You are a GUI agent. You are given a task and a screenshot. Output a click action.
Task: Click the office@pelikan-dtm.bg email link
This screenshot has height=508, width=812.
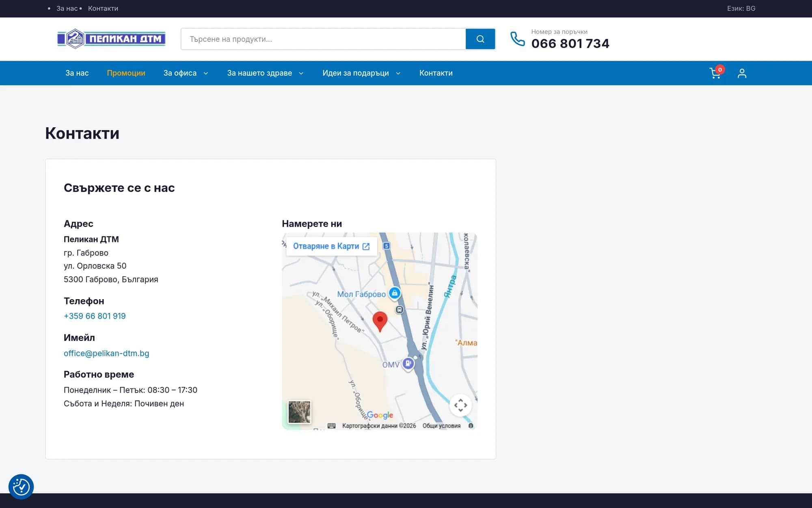(106, 354)
